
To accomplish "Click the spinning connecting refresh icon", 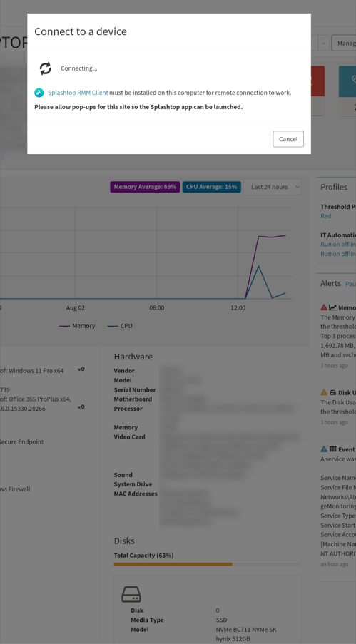I will 45,68.
